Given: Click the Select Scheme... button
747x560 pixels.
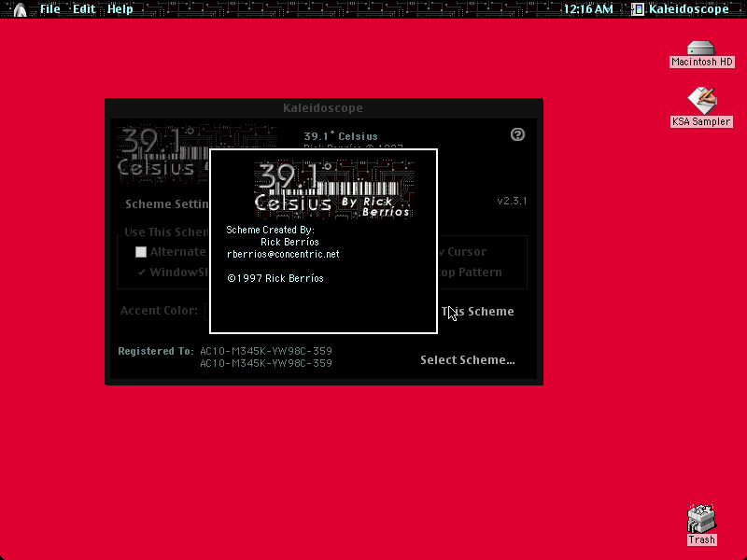Looking at the screenshot, I should pyautogui.click(x=468, y=360).
